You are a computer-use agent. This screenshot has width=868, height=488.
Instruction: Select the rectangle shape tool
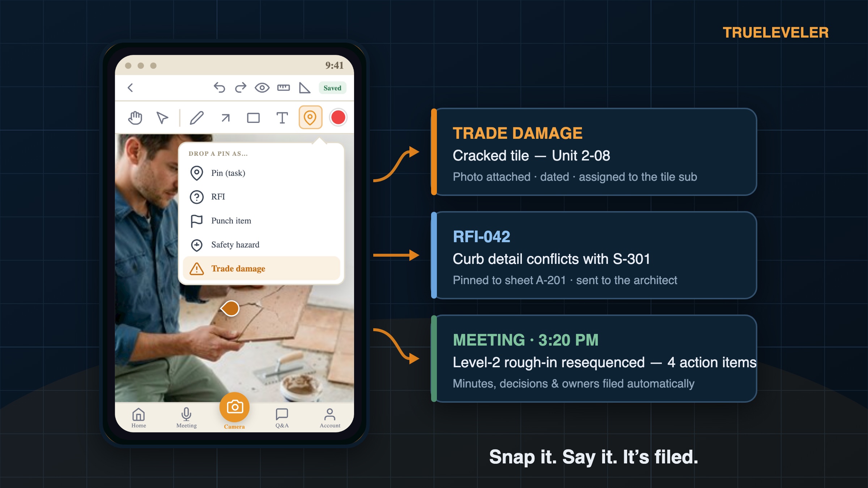click(x=253, y=118)
